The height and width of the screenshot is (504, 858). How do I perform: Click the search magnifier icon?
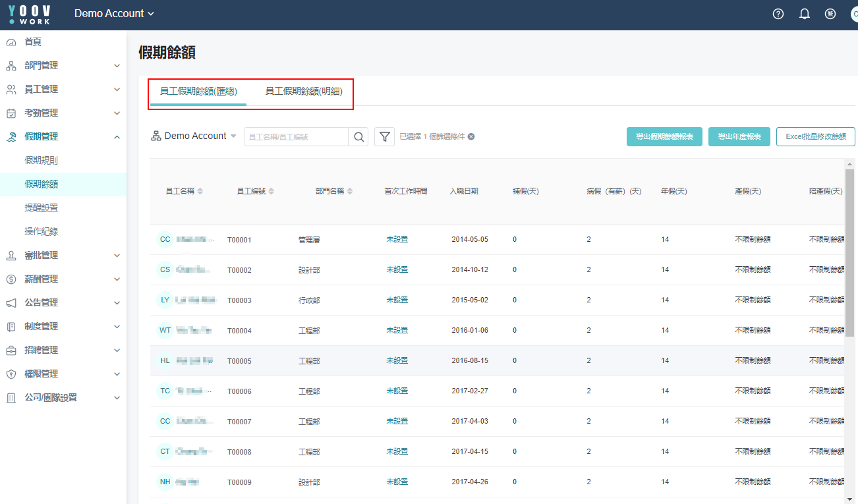click(358, 136)
